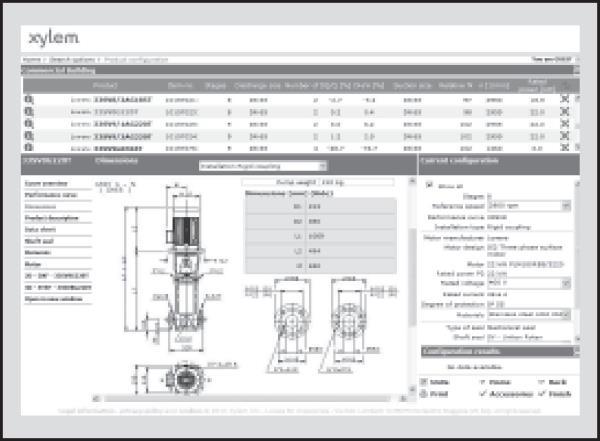Open Performance curve in side menu
Image resolution: width=600 pixels, height=441 pixels.
coord(51,195)
